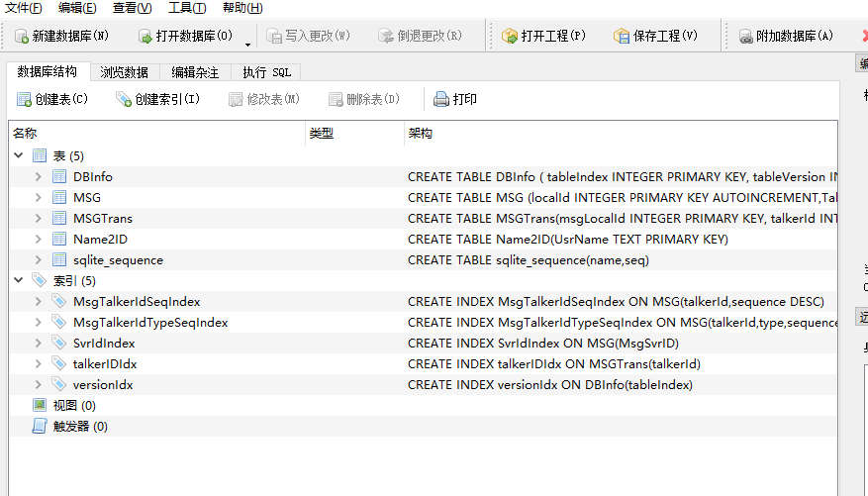
Task: Open the 帮助(H) menu
Action: [x=242, y=8]
